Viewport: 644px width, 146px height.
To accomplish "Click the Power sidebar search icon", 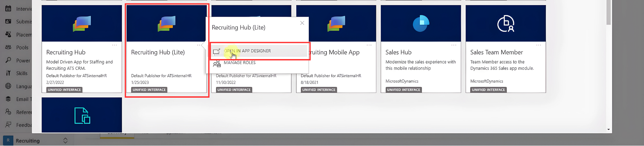I will [8, 60].
